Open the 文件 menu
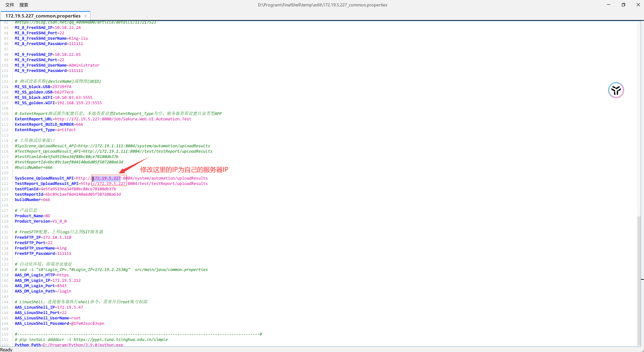The height and width of the screenshot is (352, 644). click(10, 5)
